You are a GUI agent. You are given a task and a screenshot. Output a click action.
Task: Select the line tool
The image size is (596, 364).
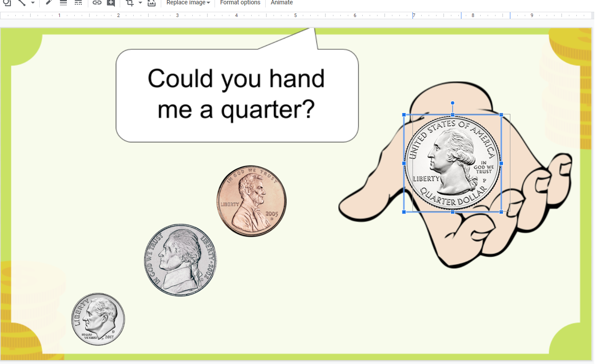click(21, 3)
